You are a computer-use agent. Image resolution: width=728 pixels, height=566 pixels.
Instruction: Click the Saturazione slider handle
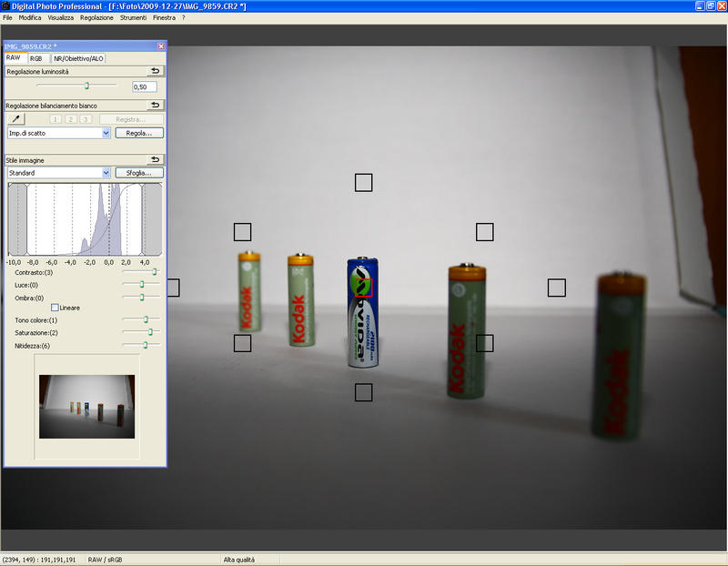(x=150, y=332)
